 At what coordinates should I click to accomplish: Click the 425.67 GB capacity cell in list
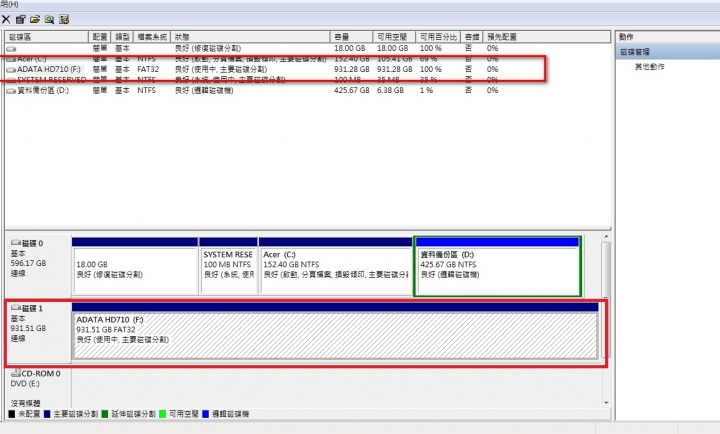click(352, 90)
